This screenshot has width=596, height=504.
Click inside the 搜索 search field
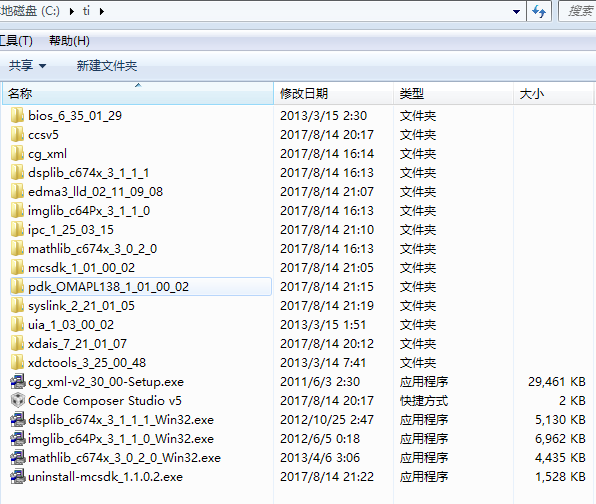577,11
